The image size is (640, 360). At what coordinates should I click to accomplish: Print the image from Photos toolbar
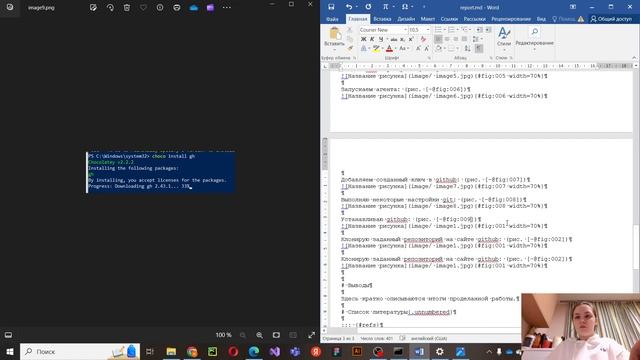(x=177, y=7)
